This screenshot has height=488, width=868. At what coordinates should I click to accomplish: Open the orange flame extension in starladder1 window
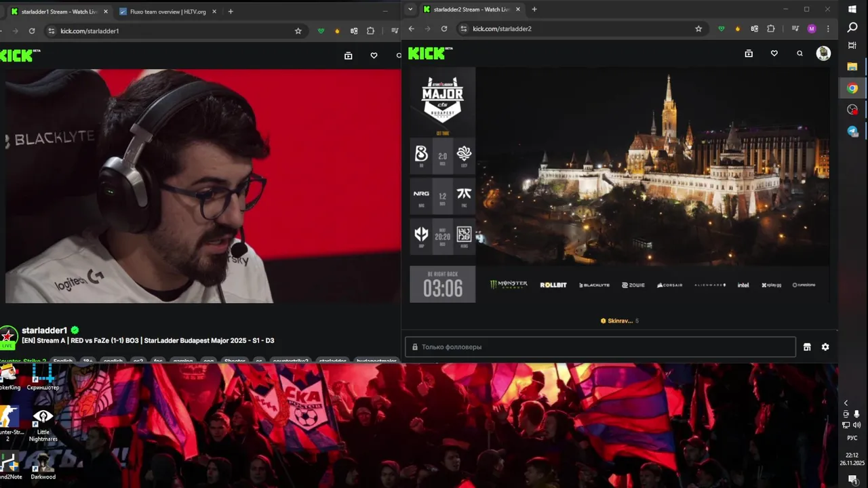click(x=337, y=30)
